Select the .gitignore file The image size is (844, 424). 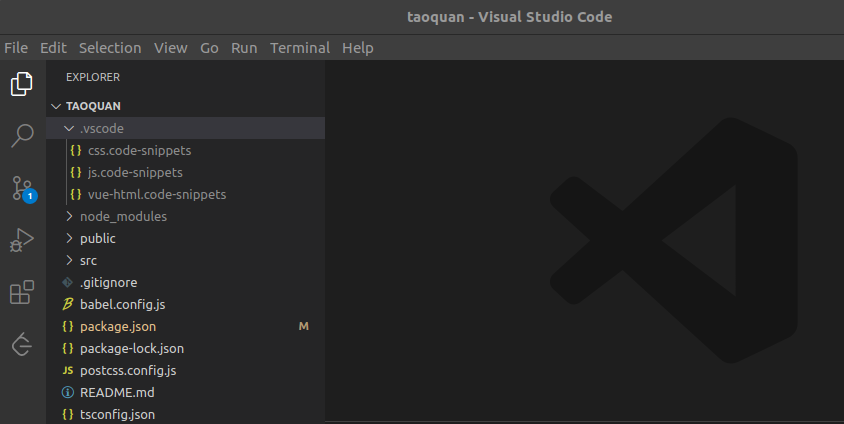coord(111,282)
